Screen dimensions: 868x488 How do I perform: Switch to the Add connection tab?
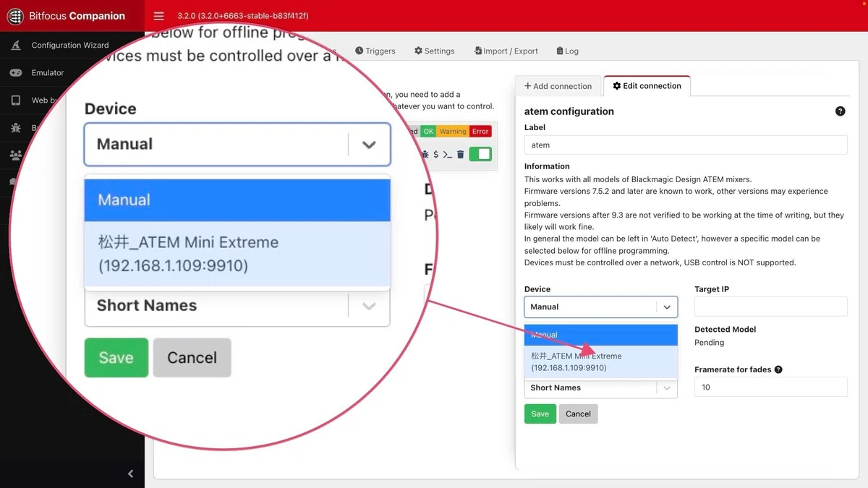(558, 86)
